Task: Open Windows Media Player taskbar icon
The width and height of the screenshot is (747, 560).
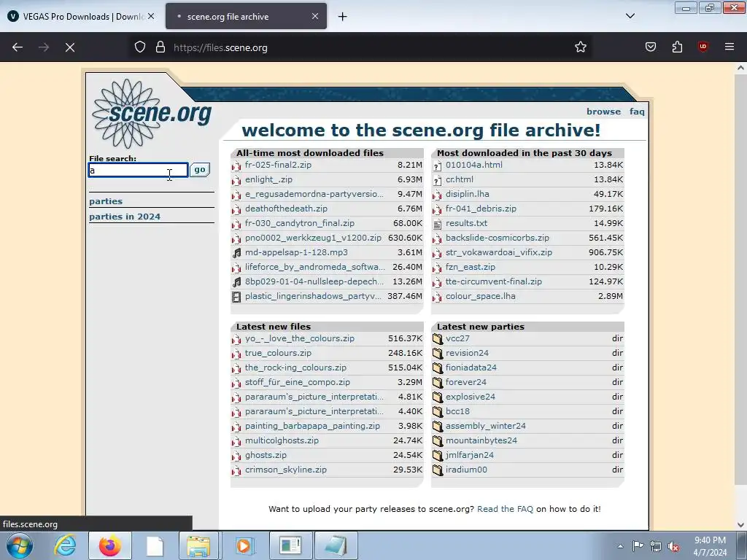Action: pyautogui.click(x=244, y=546)
